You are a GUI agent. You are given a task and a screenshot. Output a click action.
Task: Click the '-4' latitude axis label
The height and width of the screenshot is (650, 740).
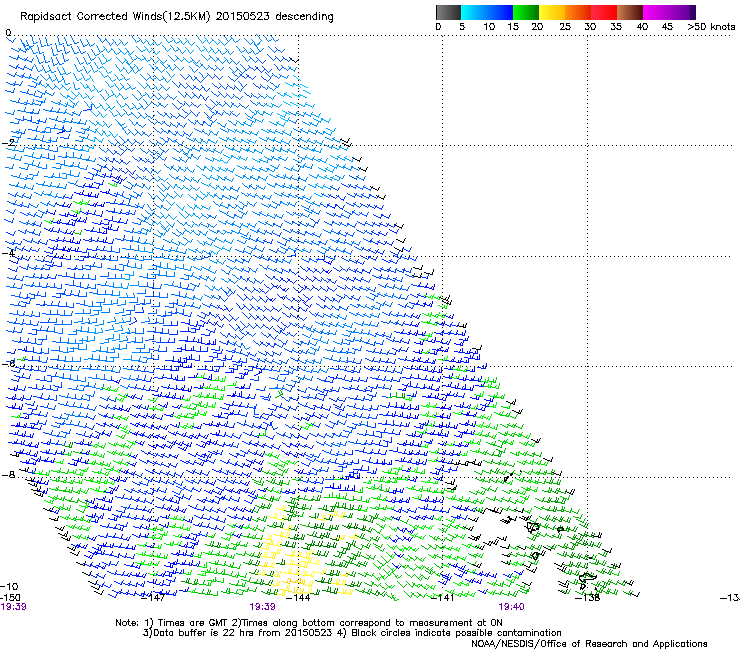coord(8,253)
